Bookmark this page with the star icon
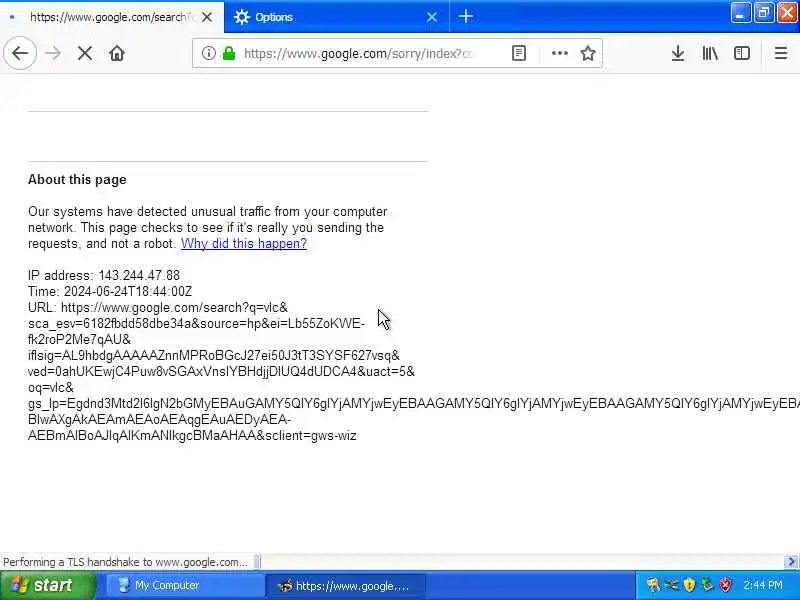 (x=588, y=53)
